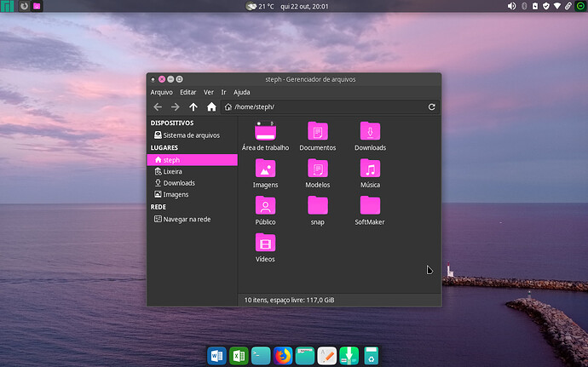Image resolution: width=588 pixels, height=367 pixels.
Task: Click the green circular icon in panel corner
Action: coord(580,6)
